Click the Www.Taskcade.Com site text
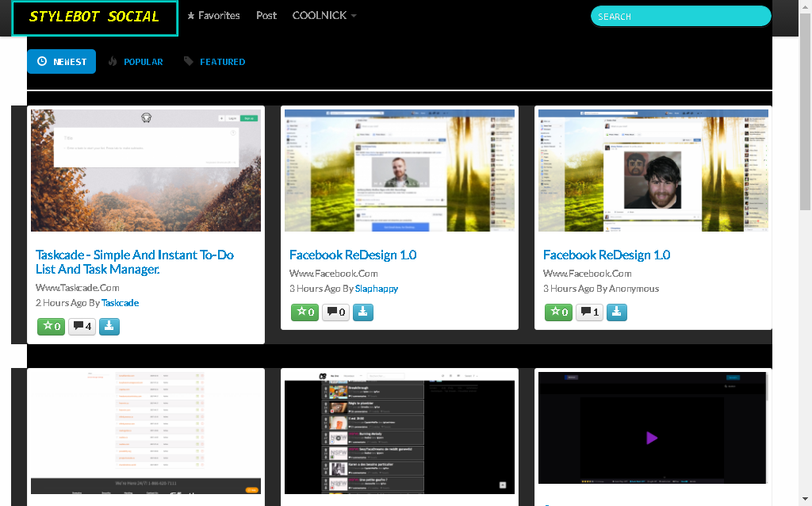The image size is (812, 506). [x=77, y=287]
